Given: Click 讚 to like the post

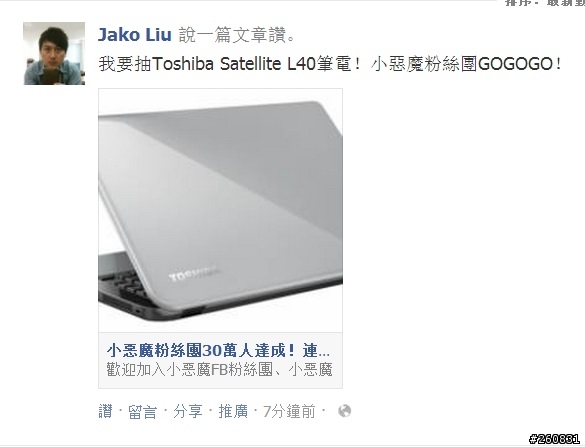Looking at the screenshot, I should tap(105, 412).
